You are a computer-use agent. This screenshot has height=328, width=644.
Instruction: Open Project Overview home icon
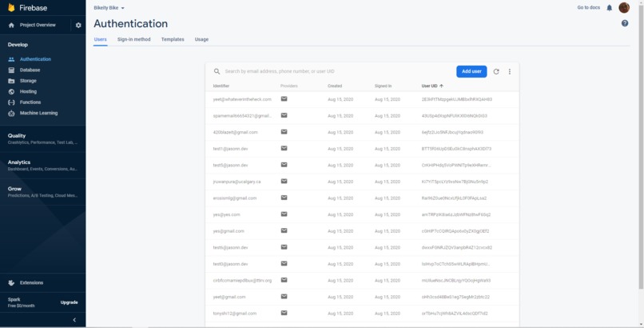click(11, 25)
